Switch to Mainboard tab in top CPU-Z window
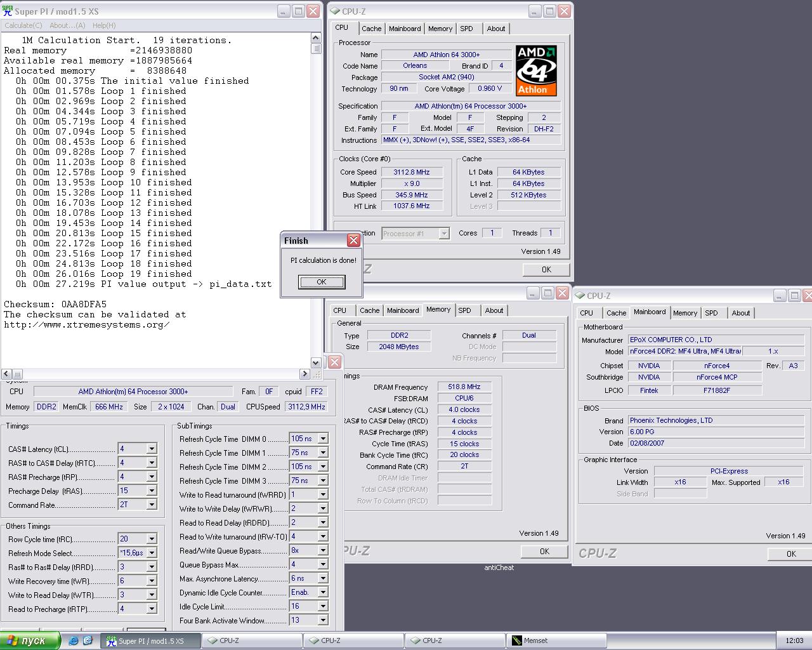Viewport: 812px width, 650px height. click(x=405, y=29)
